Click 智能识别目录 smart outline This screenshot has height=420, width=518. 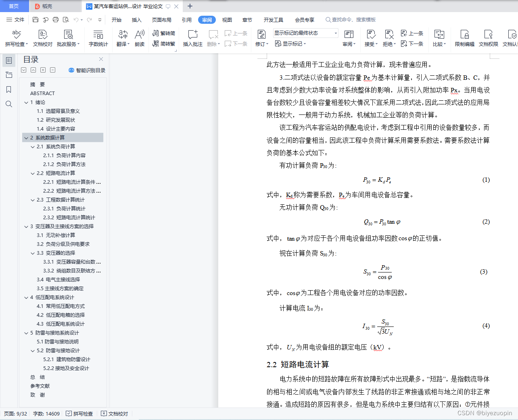87,70
